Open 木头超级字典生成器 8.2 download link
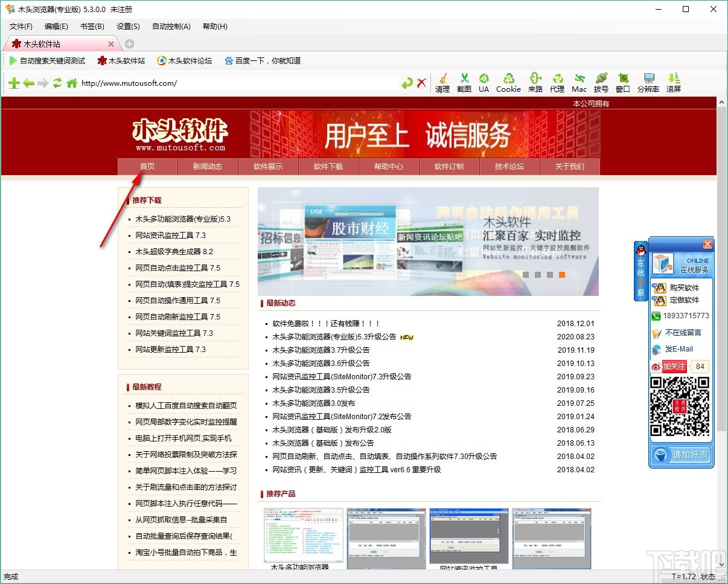 (174, 252)
